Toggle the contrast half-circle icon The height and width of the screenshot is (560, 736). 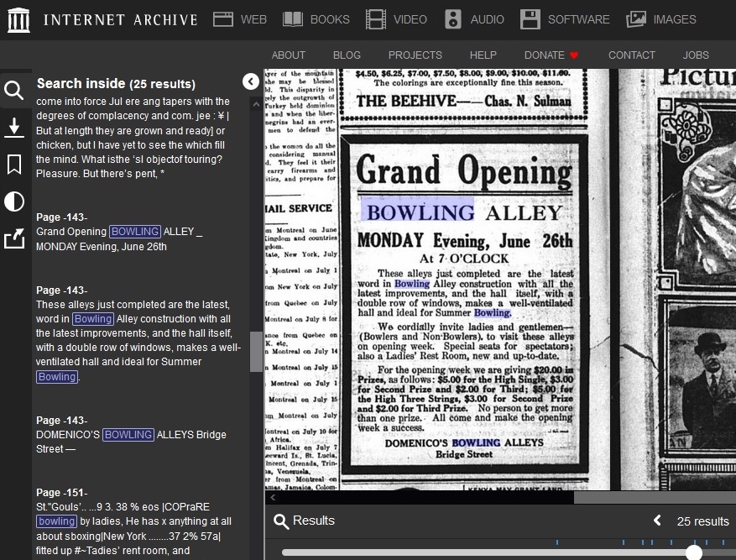click(14, 201)
